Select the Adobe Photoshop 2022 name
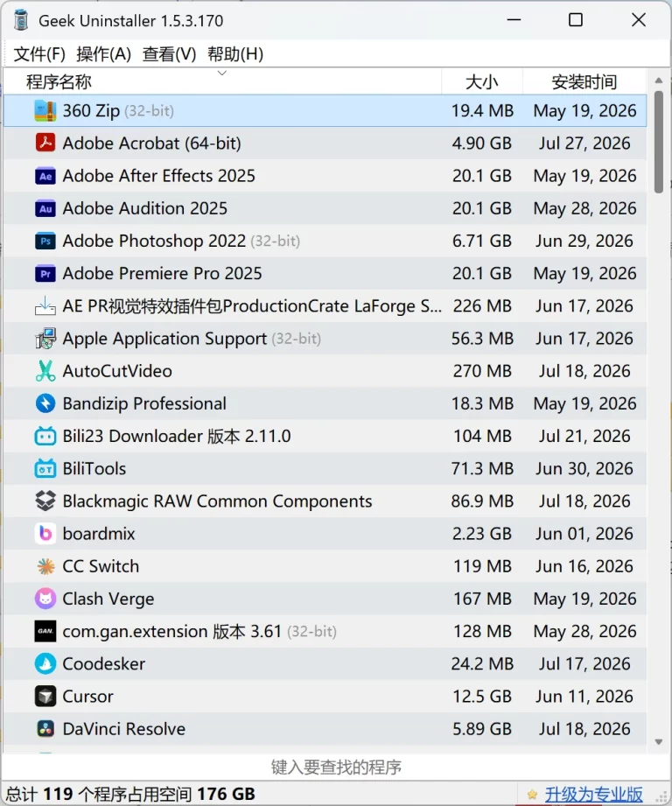672x806 pixels. [154, 241]
